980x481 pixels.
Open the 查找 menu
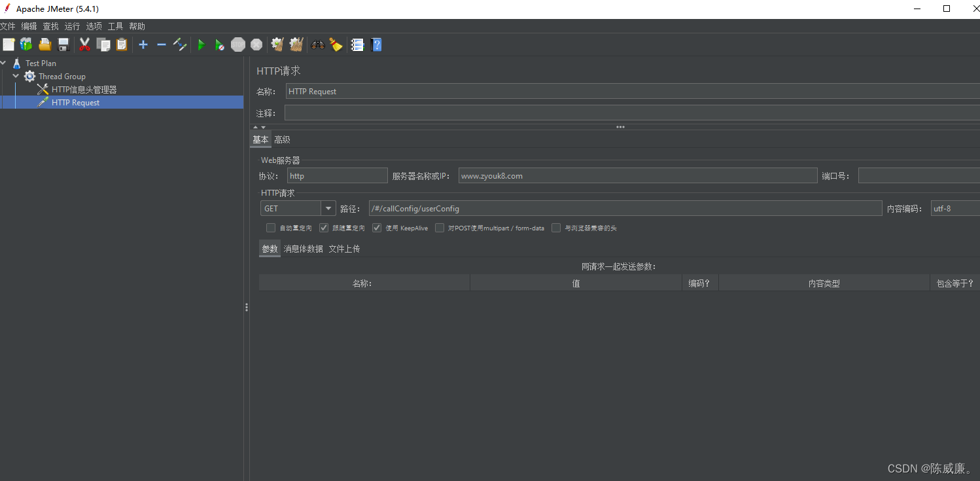click(51, 26)
